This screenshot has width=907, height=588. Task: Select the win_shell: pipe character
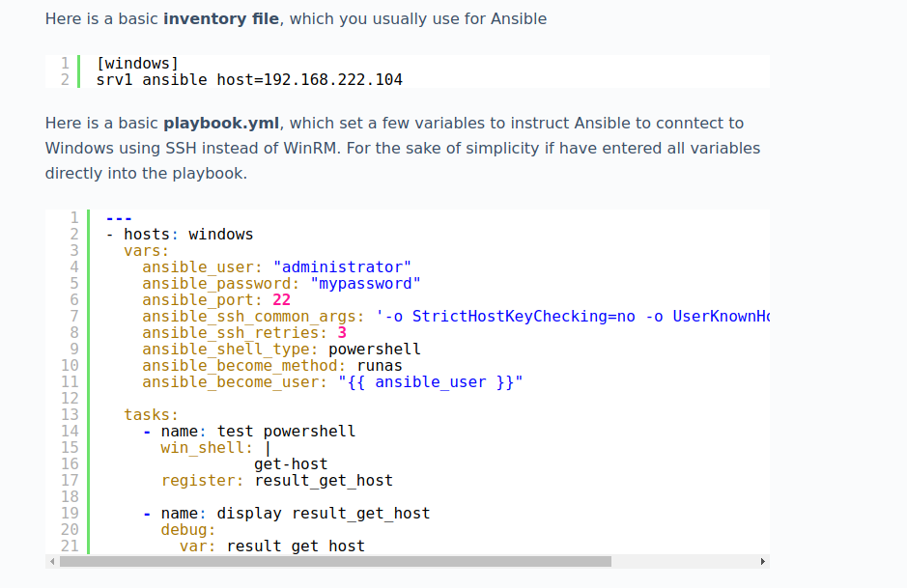(x=268, y=447)
